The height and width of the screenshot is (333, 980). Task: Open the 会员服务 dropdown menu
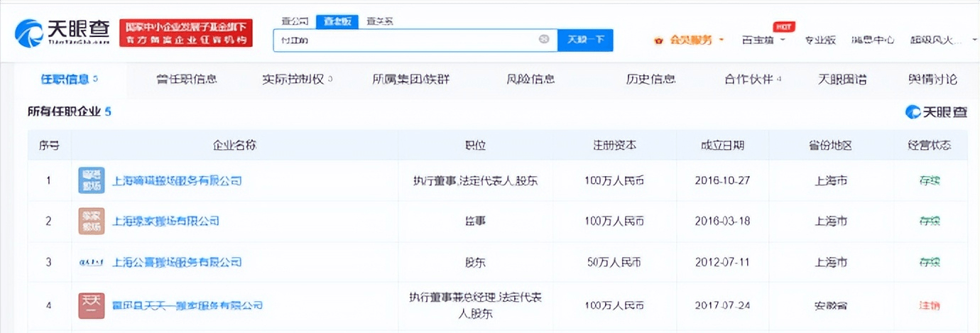tap(696, 40)
